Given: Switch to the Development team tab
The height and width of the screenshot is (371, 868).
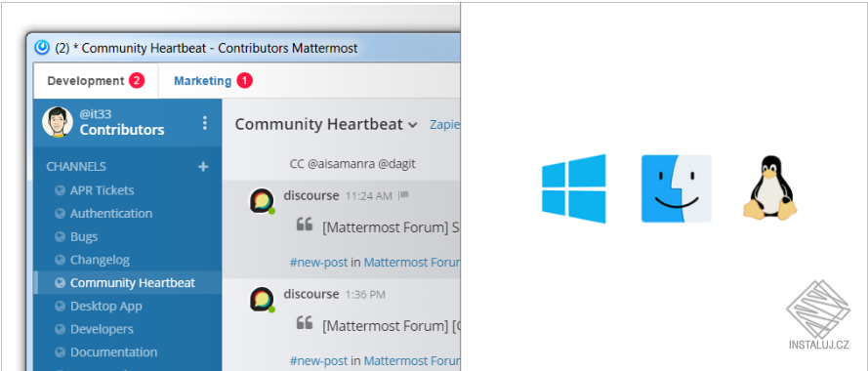Looking at the screenshot, I should [96, 81].
